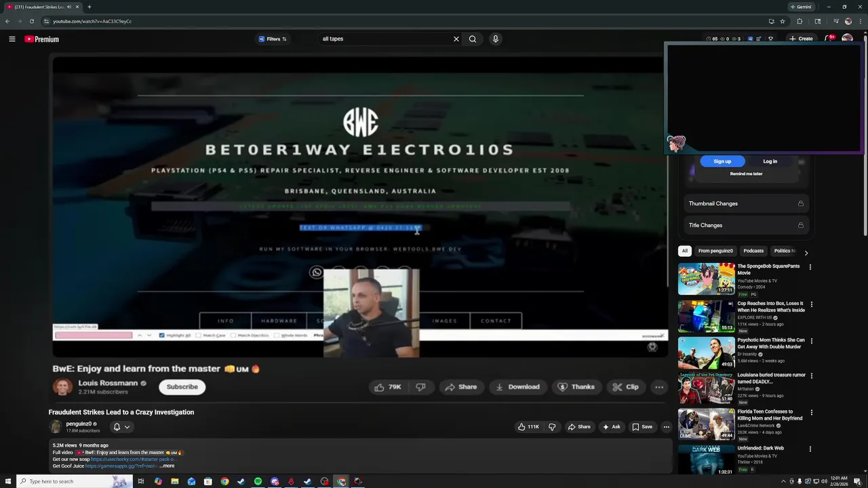Select the All chip
Viewport: 868px width, 488px height.
(685, 251)
